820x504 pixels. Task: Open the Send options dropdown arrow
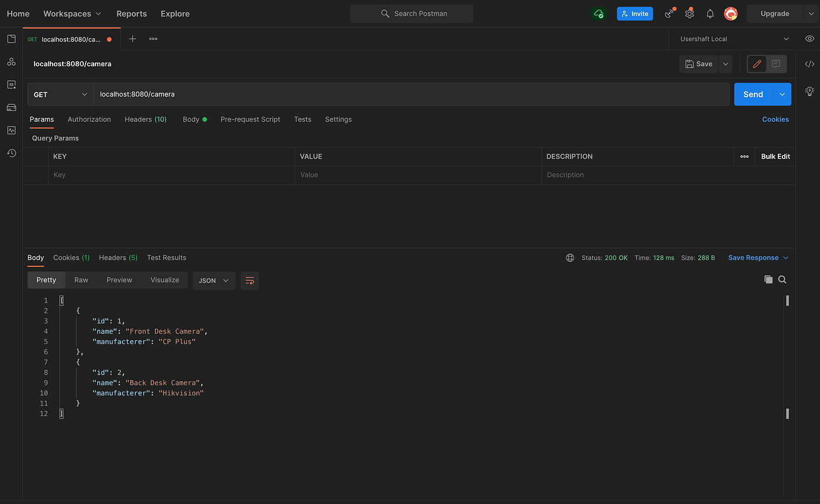point(782,94)
